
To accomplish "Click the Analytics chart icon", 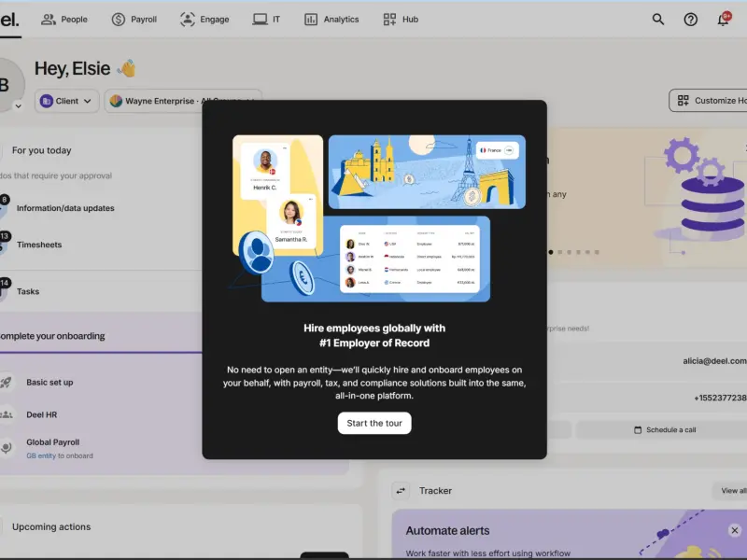I will click(311, 20).
